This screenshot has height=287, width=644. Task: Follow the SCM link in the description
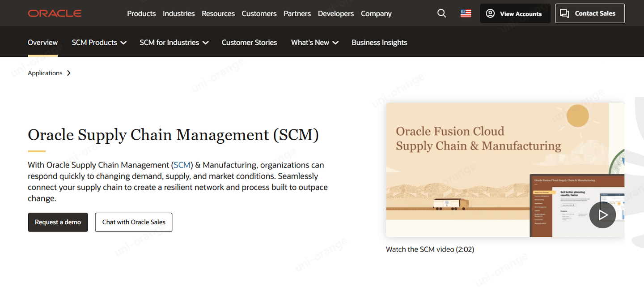182,165
